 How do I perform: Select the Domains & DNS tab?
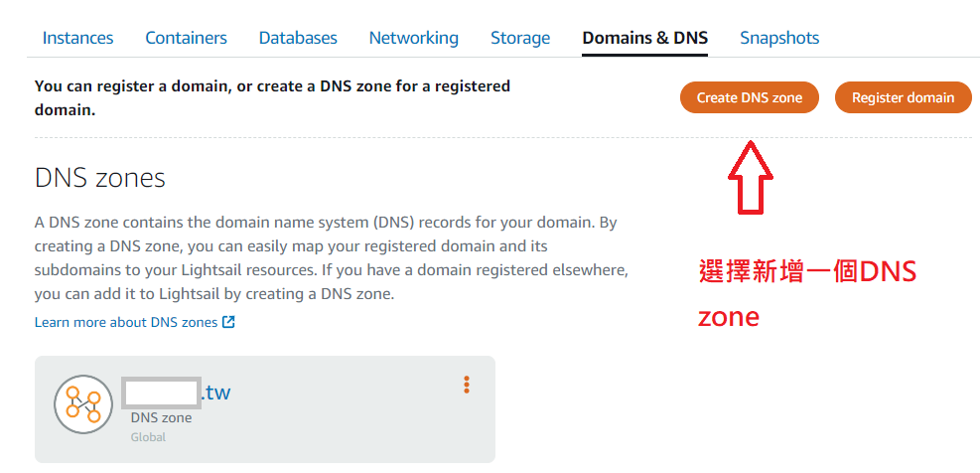point(645,38)
